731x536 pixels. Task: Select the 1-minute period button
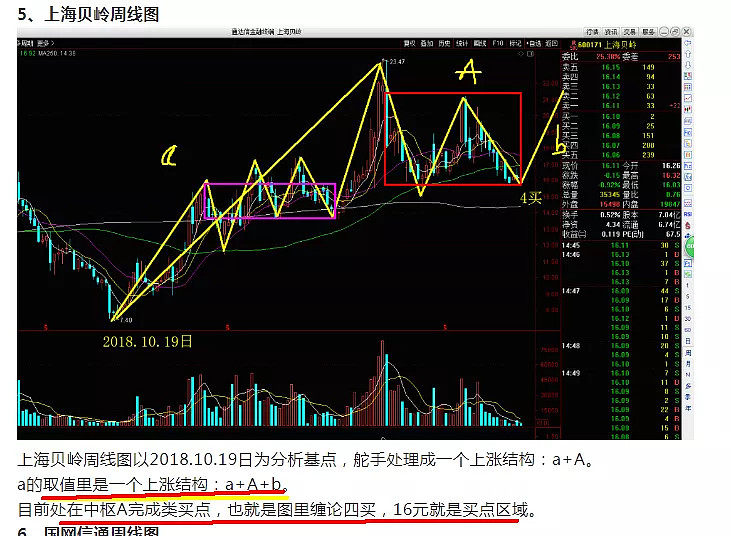[x=688, y=285]
